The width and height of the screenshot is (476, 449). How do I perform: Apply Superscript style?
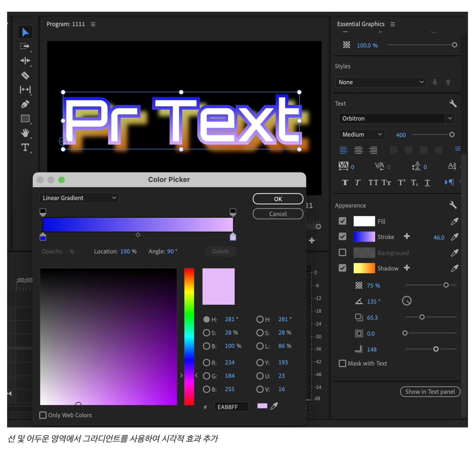pyautogui.click(x=402, y=183)
